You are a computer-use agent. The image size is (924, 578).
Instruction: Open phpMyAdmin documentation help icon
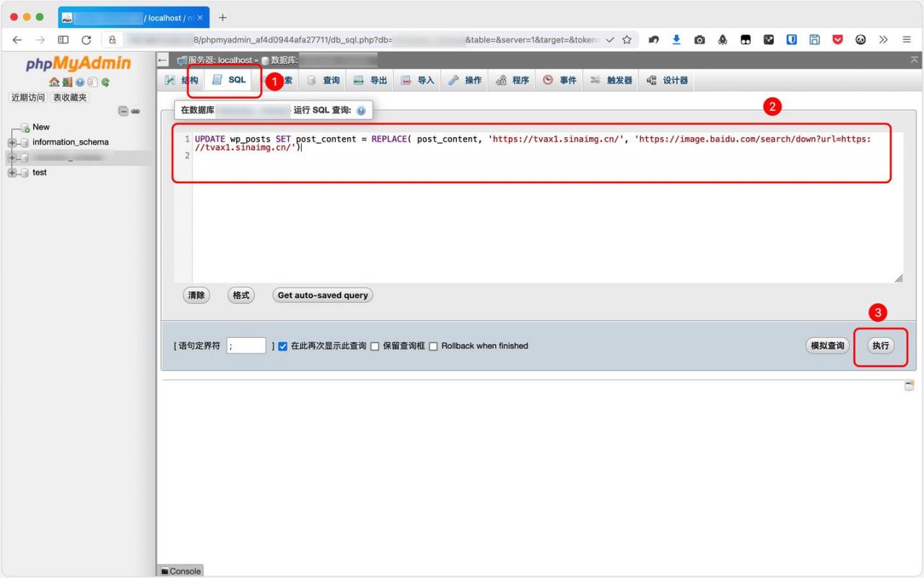(79, 82)
